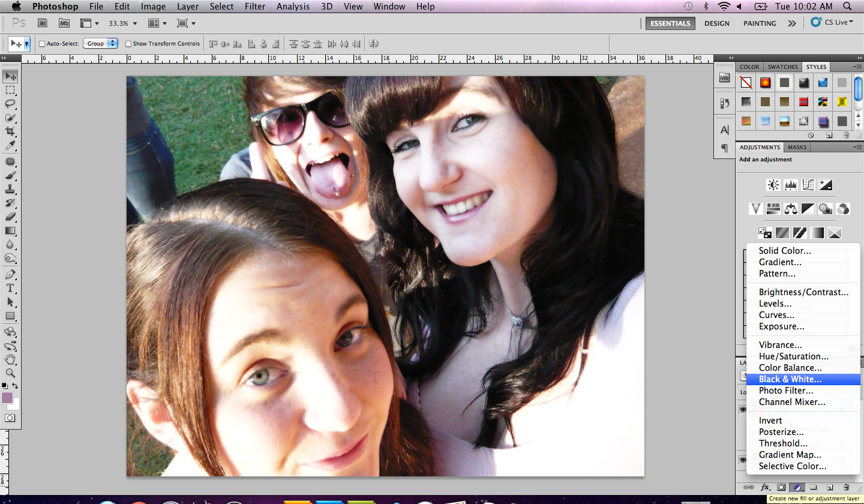
Task: Select the Lasso tool
Action: (x=11, y=104)
